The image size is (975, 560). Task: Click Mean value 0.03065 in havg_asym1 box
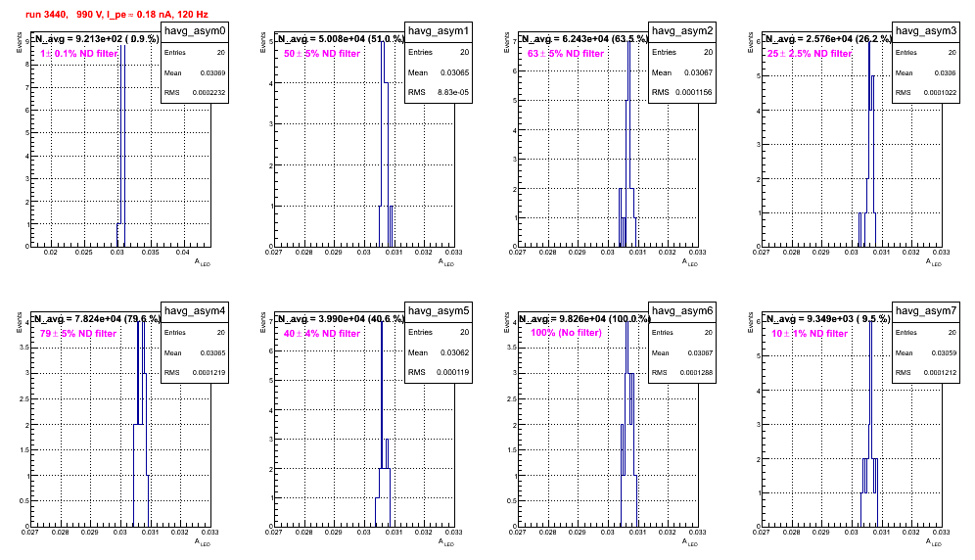454,72
